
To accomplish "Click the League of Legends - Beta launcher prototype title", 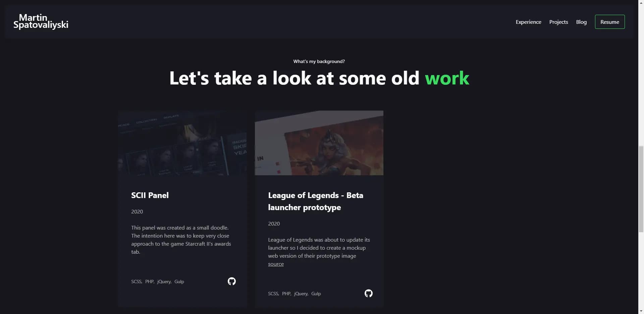I will 316,201.
